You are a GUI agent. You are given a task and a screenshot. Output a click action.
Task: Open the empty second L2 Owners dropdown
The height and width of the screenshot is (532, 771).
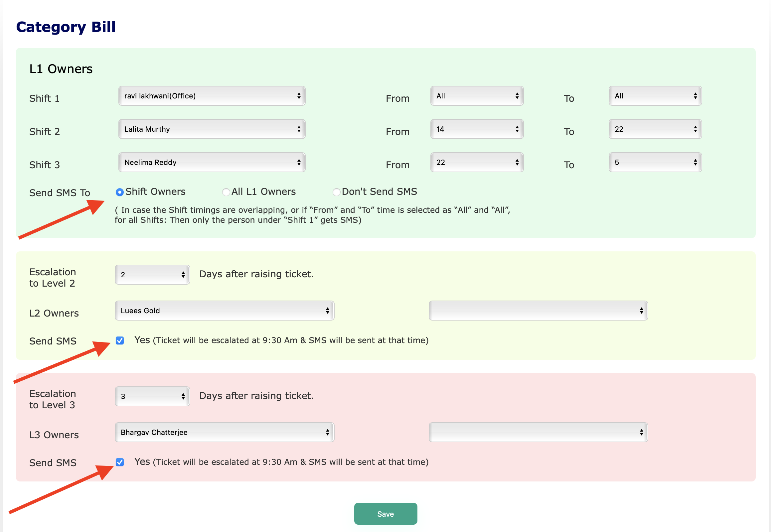[538, 311]
